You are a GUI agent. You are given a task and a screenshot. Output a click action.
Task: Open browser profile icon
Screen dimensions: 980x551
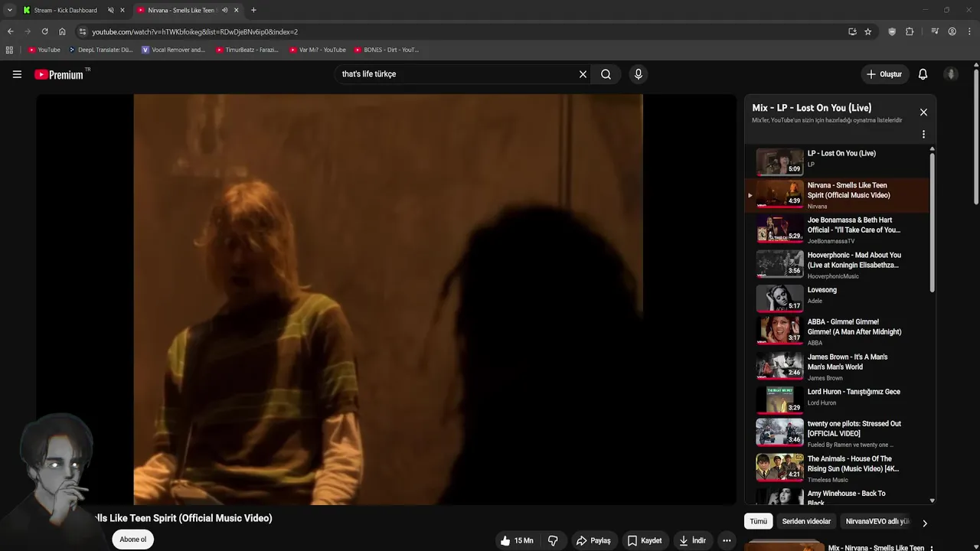coord(952,31)
